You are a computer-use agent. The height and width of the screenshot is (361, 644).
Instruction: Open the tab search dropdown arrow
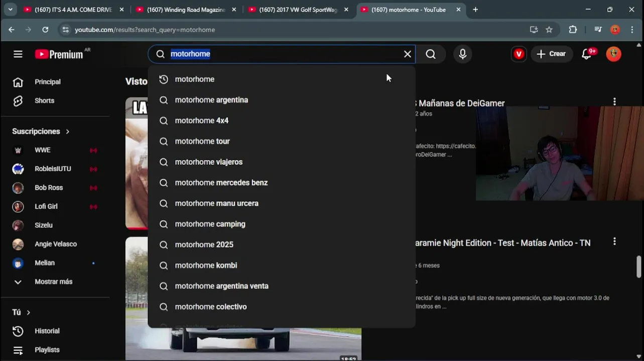tap(10, 10)
